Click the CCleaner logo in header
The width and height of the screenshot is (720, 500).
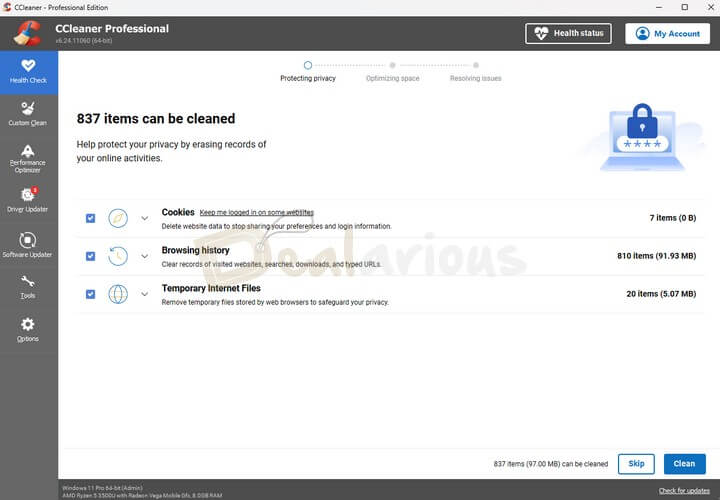[27, 34]
